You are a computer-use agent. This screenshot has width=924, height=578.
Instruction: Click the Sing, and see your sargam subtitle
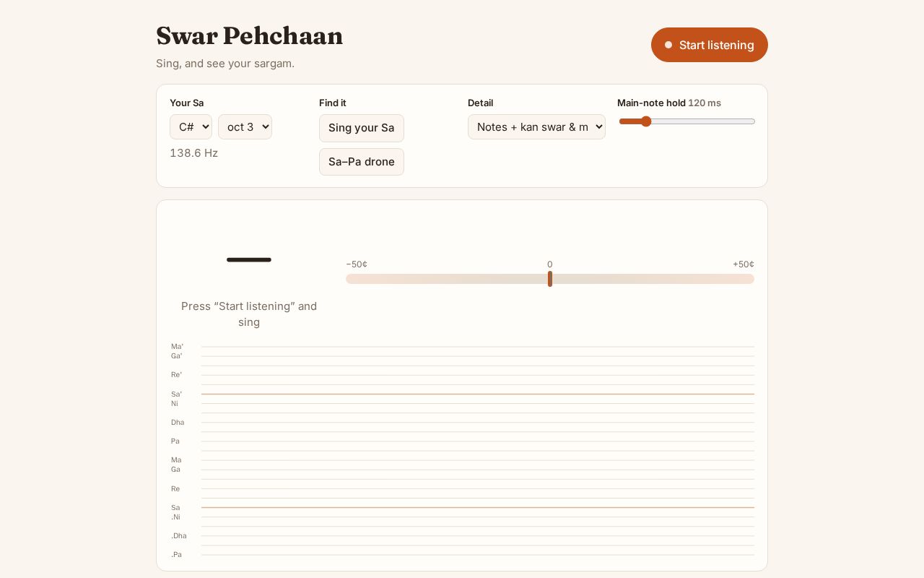click(225, 64)
